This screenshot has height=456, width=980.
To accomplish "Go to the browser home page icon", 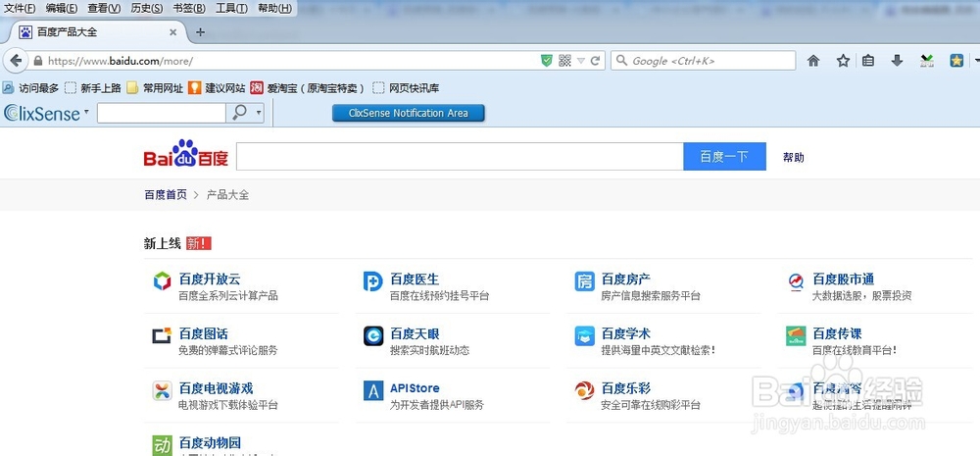I will [813, 61].
